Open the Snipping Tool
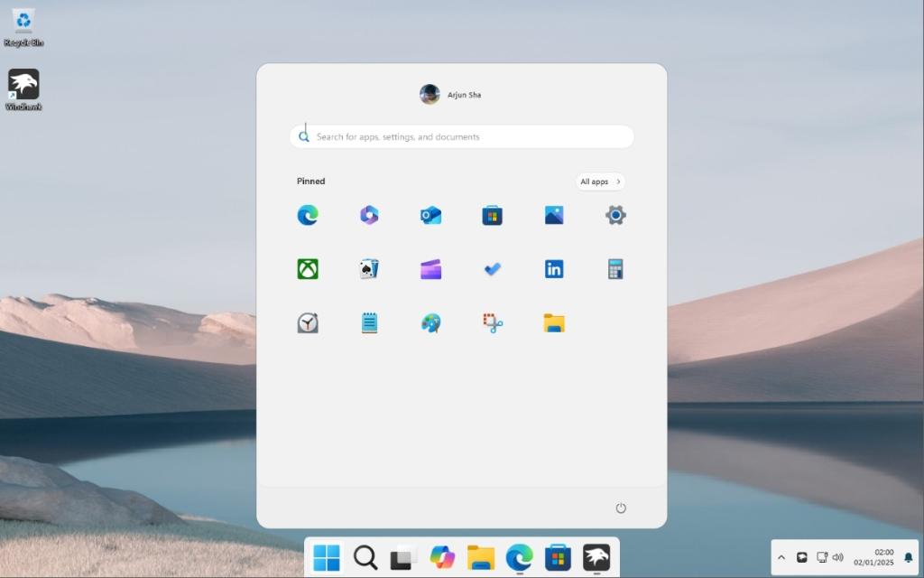924x578 pixels. click(x=492, y=322)
